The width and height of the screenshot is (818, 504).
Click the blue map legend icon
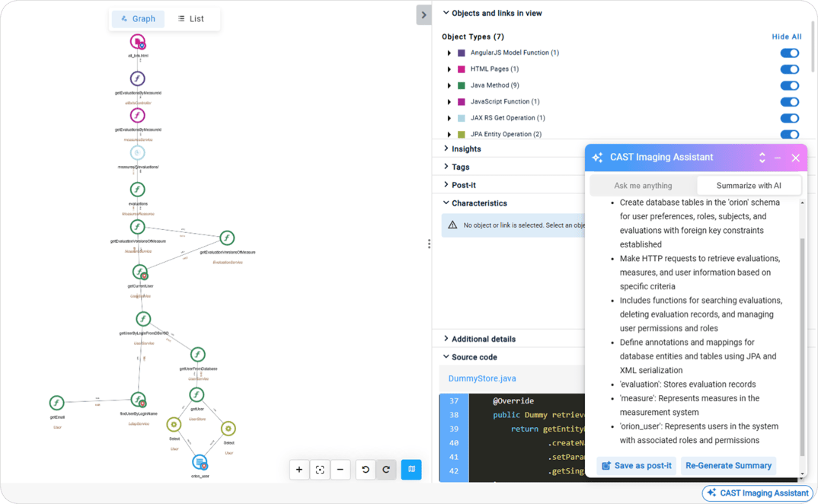click(x=411, y=470)
